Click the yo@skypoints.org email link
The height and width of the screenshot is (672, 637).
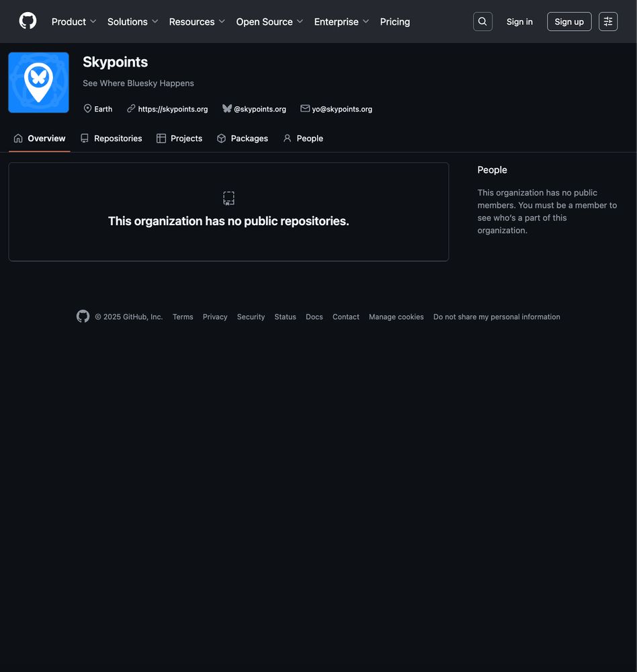342,109
